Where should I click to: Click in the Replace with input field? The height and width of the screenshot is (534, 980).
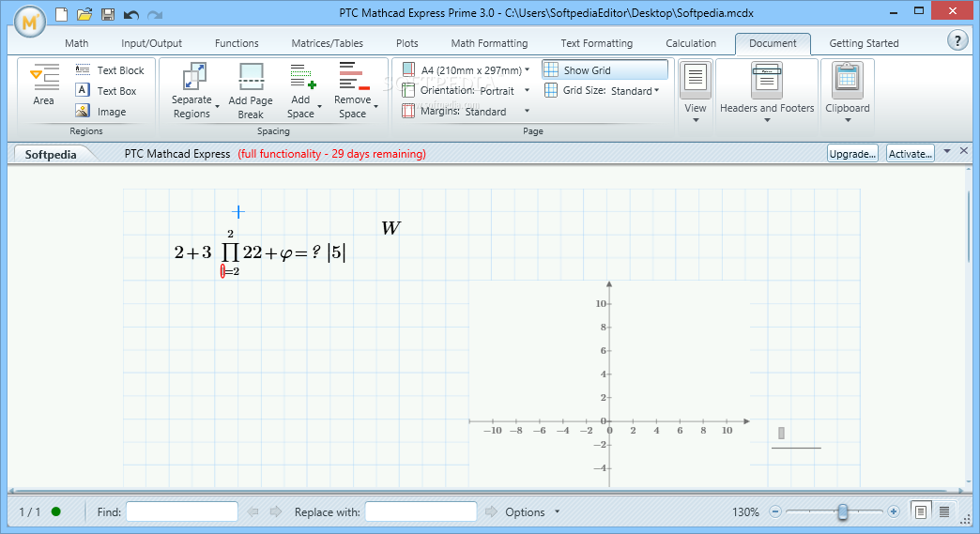click(x=421, y=511)
